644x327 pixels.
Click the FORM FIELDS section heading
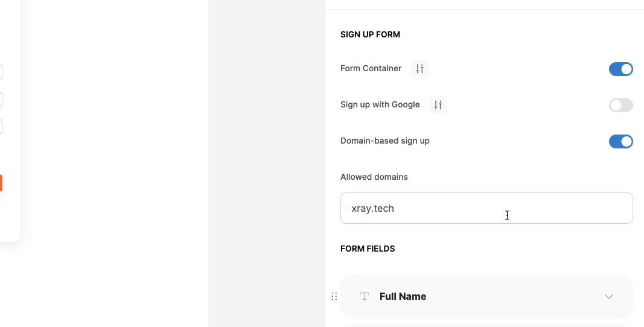(368, 249)
